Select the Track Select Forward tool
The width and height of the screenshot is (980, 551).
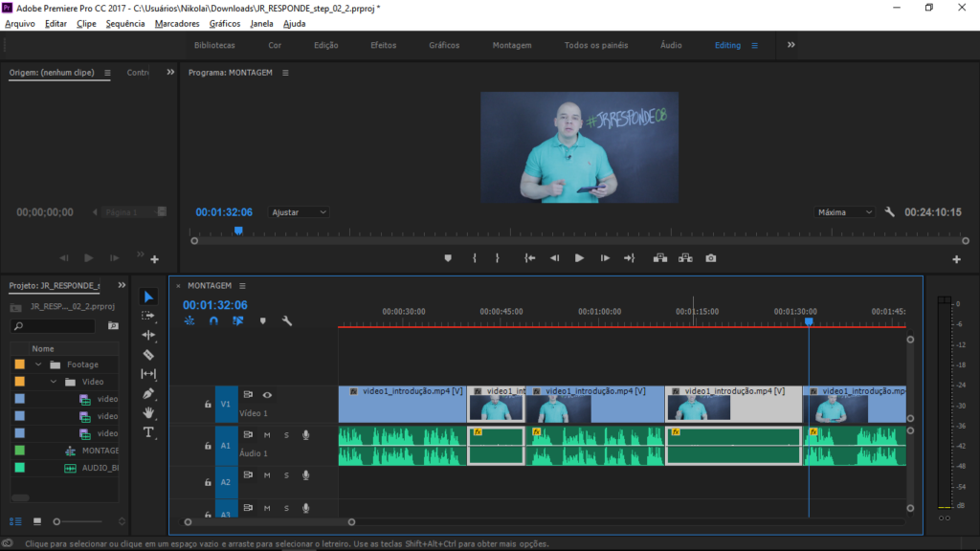pos(148,316)
